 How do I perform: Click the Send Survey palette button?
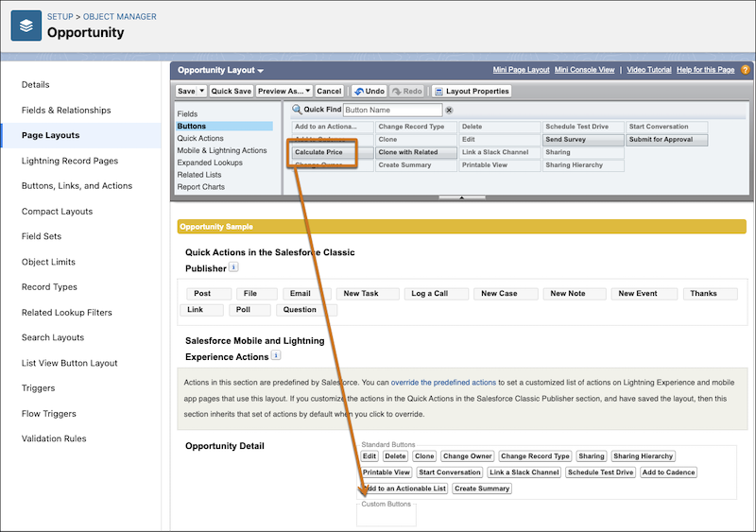583,140
